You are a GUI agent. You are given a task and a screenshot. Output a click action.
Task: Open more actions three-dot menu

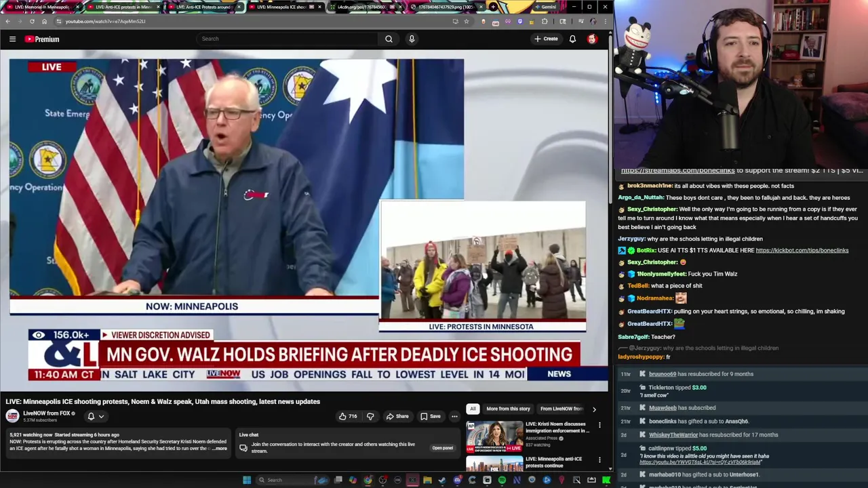(454, 416)
